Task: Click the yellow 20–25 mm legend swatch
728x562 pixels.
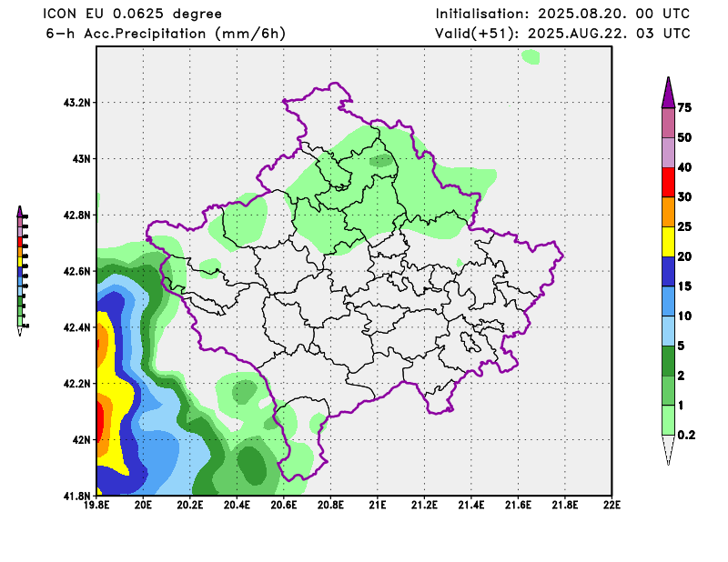Action: (x=668, y=242)
